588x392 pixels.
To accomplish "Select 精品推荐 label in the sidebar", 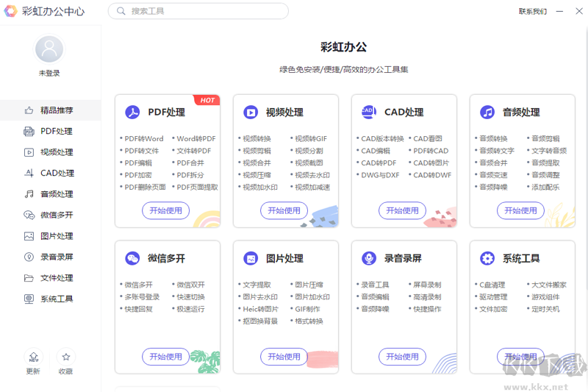I will pyautogui.click(x=57, y=110).
